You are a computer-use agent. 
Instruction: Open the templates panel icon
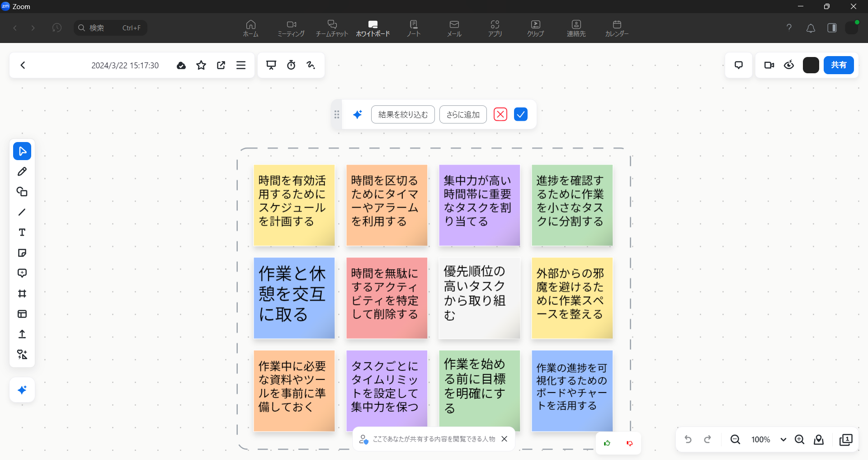(22, 314)
